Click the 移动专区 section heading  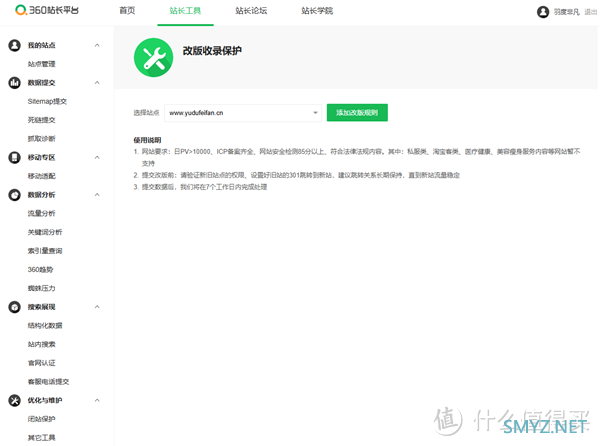tap(41, 157)
